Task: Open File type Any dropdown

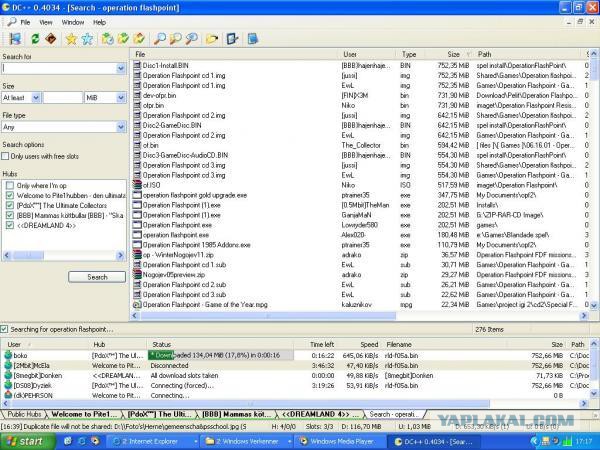Action: point(121,127)
